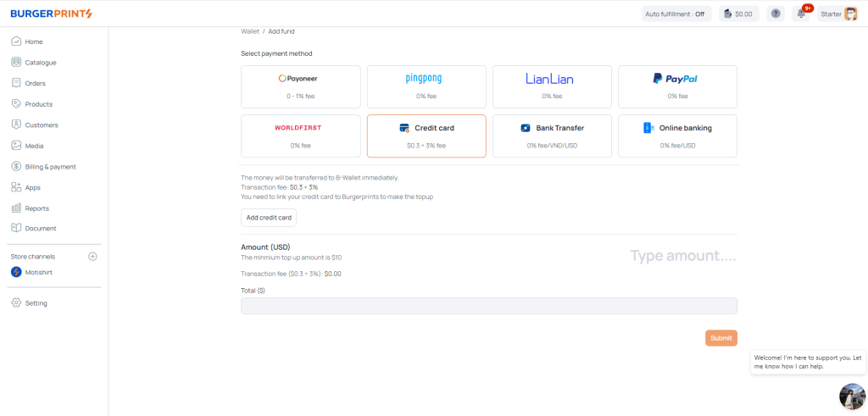This screenshot has height=416, width=868.
Task: Select Payoneer payment method
Action: click(x=301, y=86)
